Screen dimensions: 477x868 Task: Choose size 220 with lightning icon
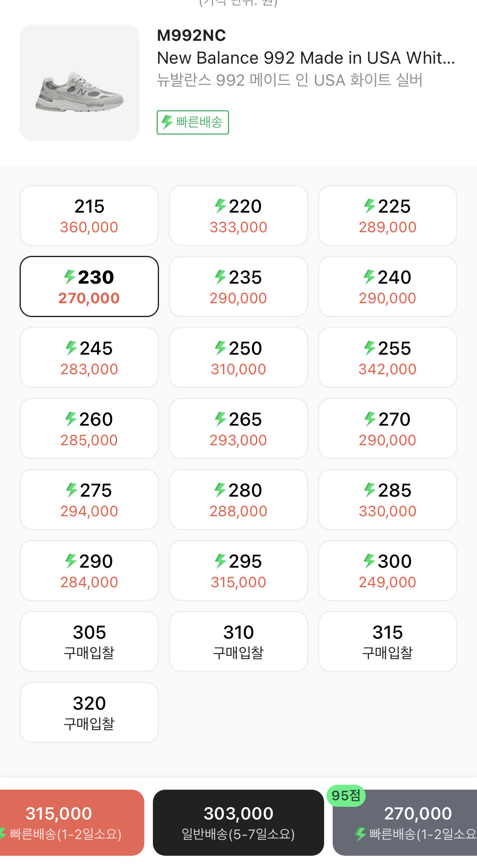(238, 215)
